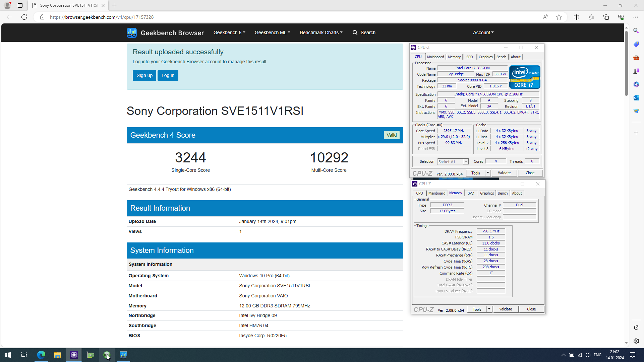Click Search in Geekbench navbar
The height and width of the screenshot is (362, 644).
[364, 32]
